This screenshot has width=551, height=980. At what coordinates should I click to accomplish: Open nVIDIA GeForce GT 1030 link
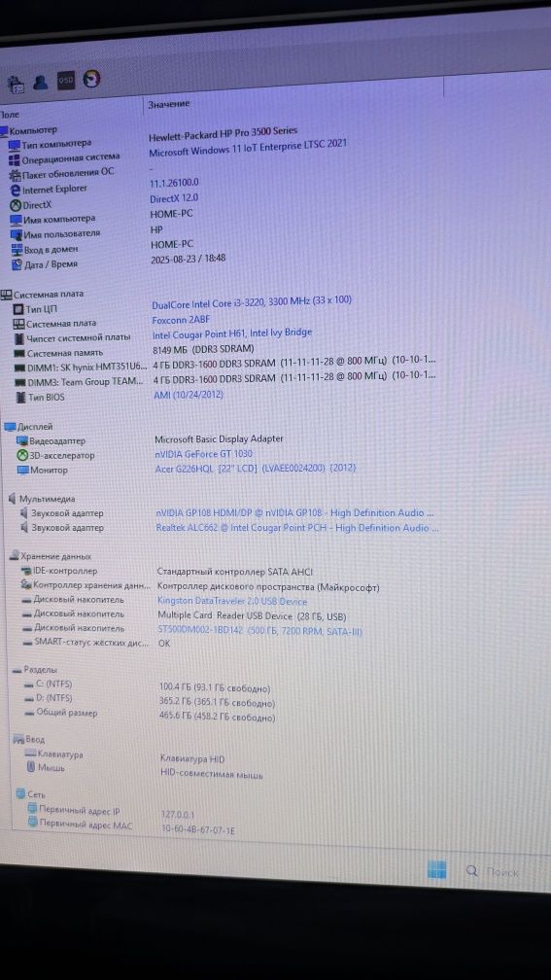[x=204, y=454]
